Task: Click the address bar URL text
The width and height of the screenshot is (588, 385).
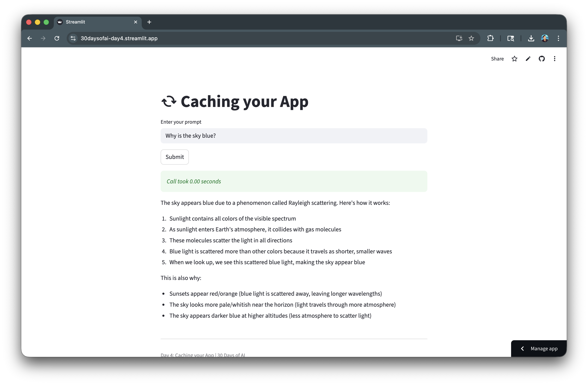Action: click(119, 38)
